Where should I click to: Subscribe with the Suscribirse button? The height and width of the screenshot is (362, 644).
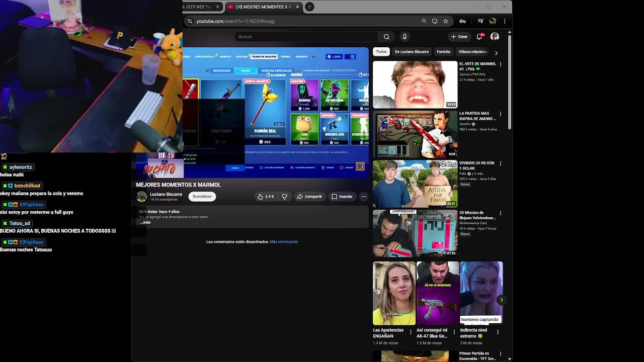(202, 197)
